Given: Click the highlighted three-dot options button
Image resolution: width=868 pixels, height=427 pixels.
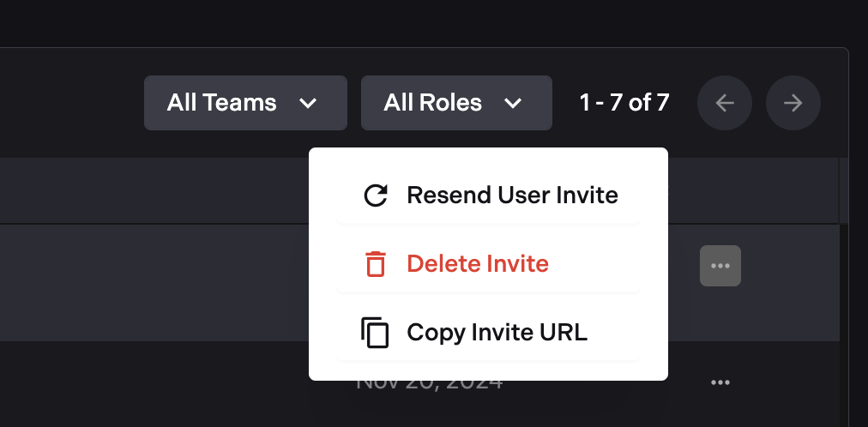Looking at the screenshot, I should (x=720, y=266).
